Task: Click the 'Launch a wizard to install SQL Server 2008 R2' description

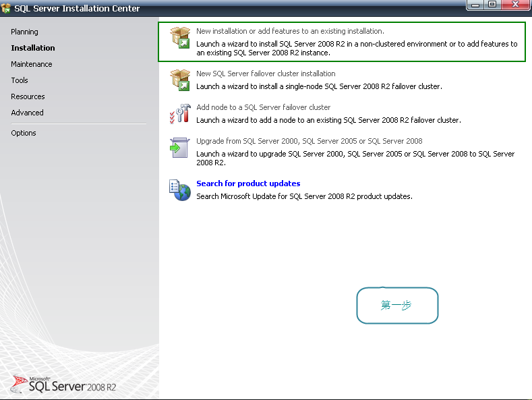Action: tap(357, 48)
